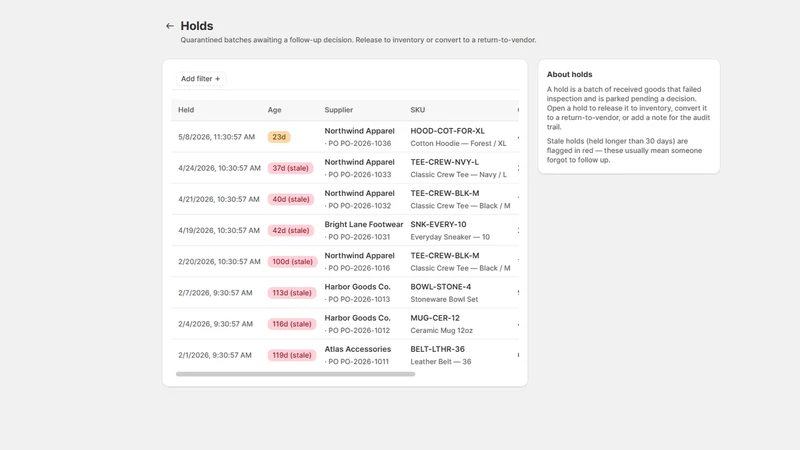Open the BELT-LTHR-36 hold

tap(345, 355)
